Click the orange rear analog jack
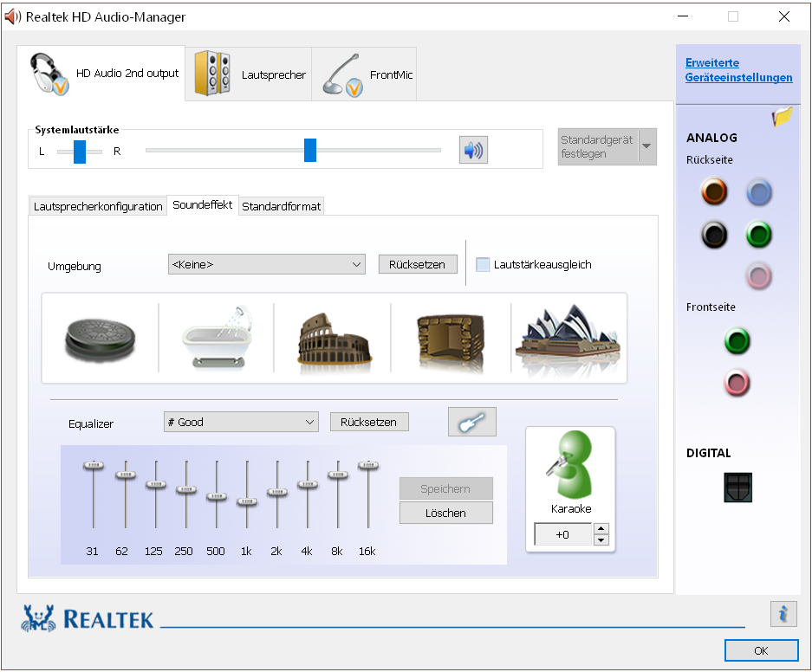 pyautogui.click(x=714, y=191)
